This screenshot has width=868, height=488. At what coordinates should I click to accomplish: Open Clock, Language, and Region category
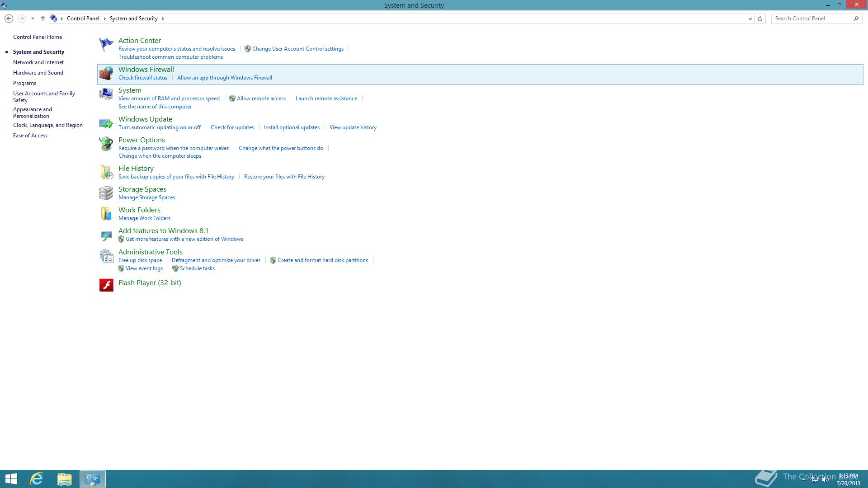pyautogui.click(x=48, y=125)
